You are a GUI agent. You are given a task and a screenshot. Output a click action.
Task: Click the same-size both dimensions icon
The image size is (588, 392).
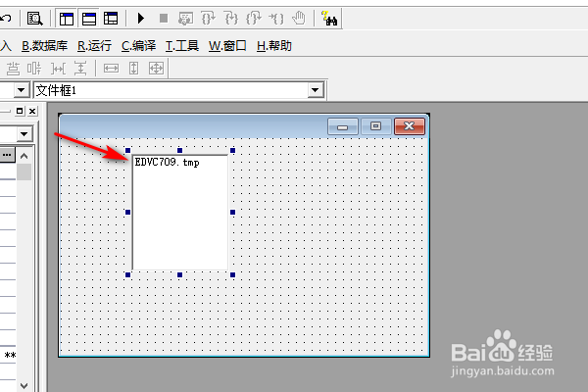point(157,69)
